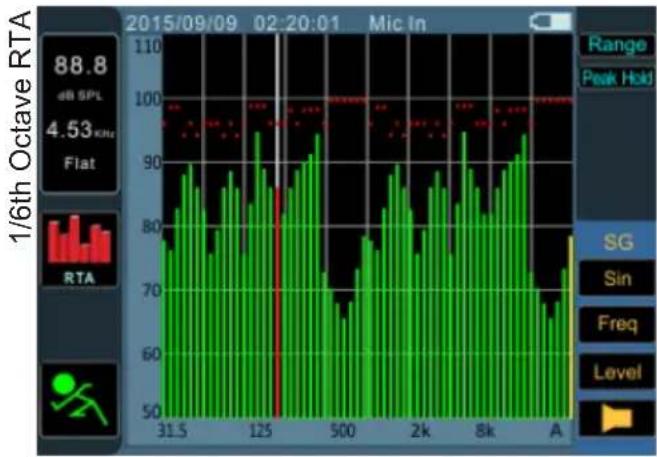
Task: Tap the green running figure icon
Action: pos(80,399)
